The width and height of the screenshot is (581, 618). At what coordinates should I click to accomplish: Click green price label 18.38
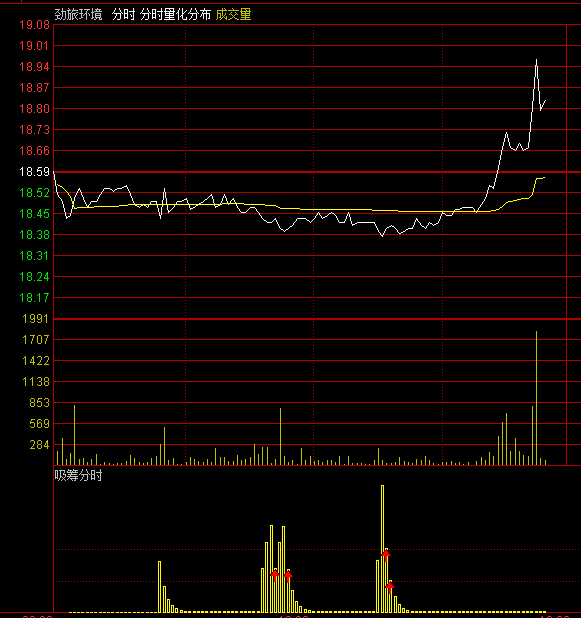35,235
